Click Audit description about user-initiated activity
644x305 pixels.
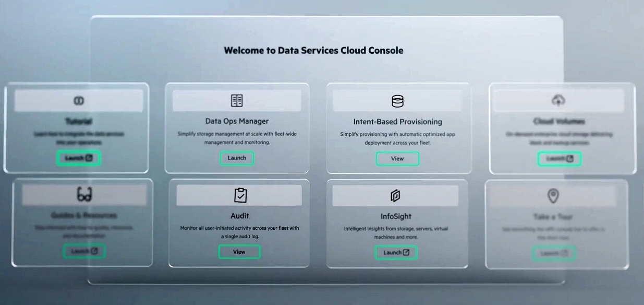click(239, 232)
